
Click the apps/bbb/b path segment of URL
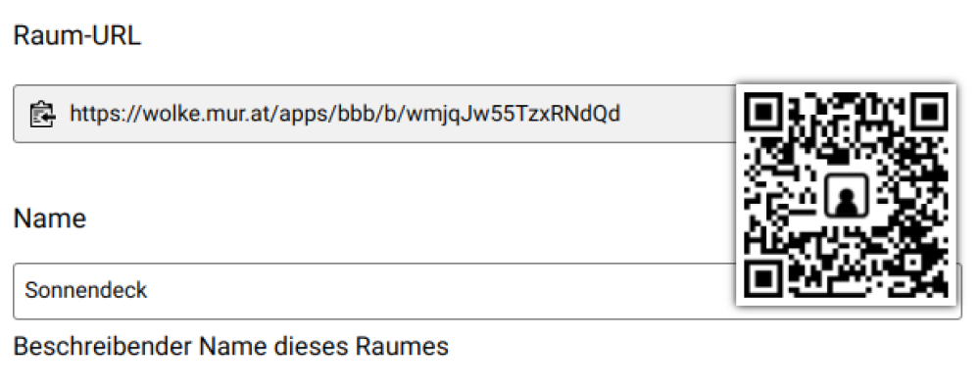click(x=337, y=114)
